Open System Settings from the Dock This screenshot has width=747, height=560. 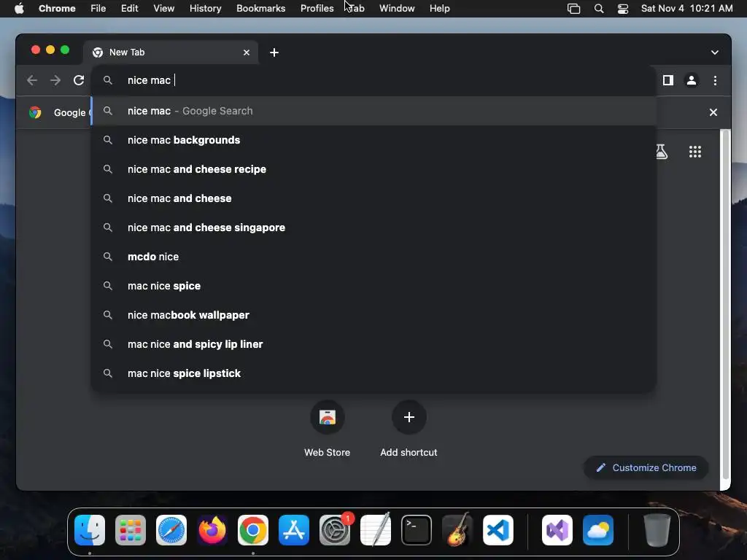pyautogui.click(x=334, y=530)
